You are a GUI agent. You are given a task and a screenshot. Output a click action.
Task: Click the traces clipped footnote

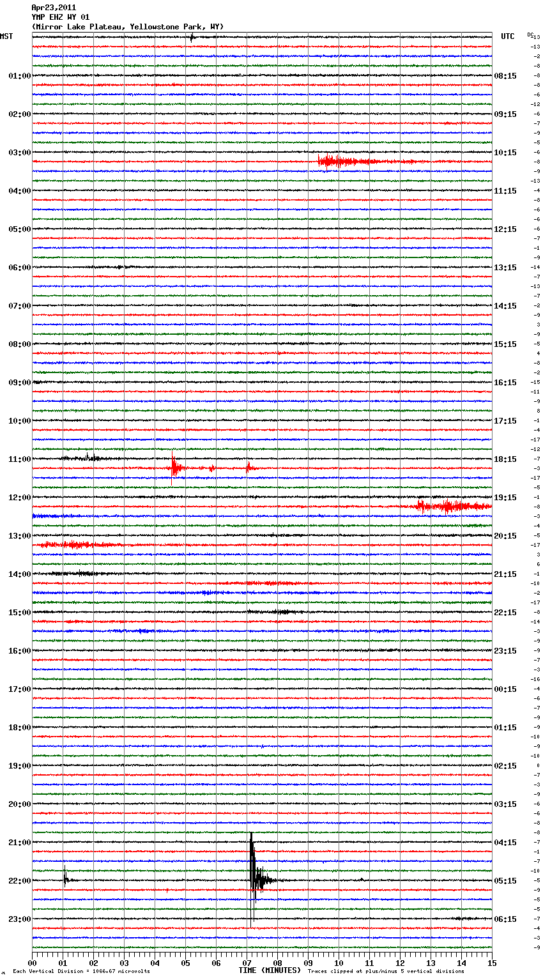(x=386, y=972)
